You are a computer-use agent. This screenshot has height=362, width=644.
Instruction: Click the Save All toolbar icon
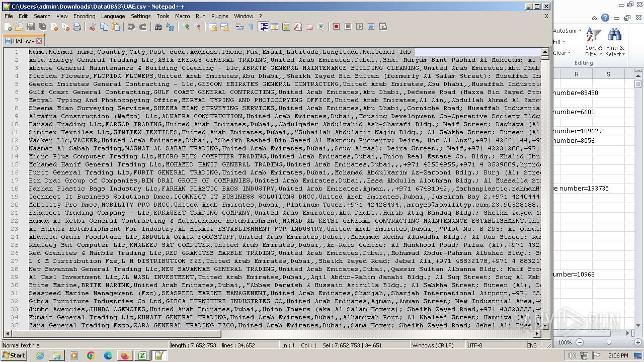pyautogui.click(x=42, y=27)
